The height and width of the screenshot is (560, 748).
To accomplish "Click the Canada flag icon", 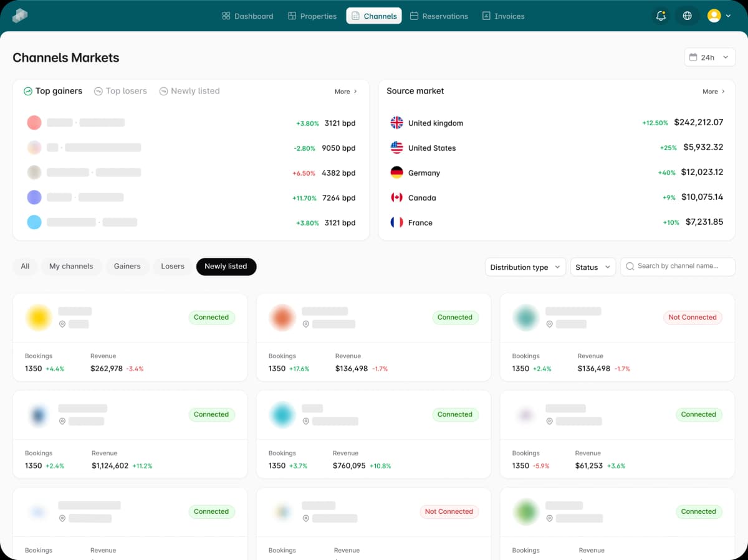I will 396,197.
